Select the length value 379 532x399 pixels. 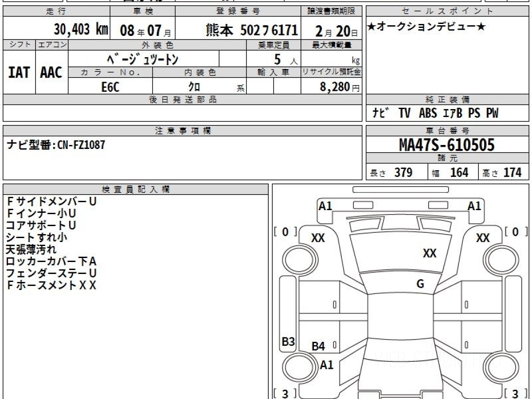[403, 172]
